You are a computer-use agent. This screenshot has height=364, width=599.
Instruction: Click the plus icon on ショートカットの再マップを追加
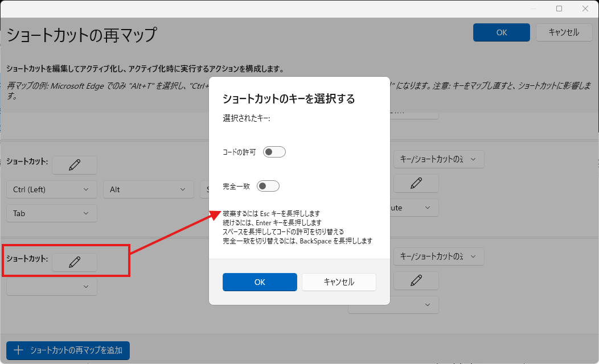[x=18, y=350]
